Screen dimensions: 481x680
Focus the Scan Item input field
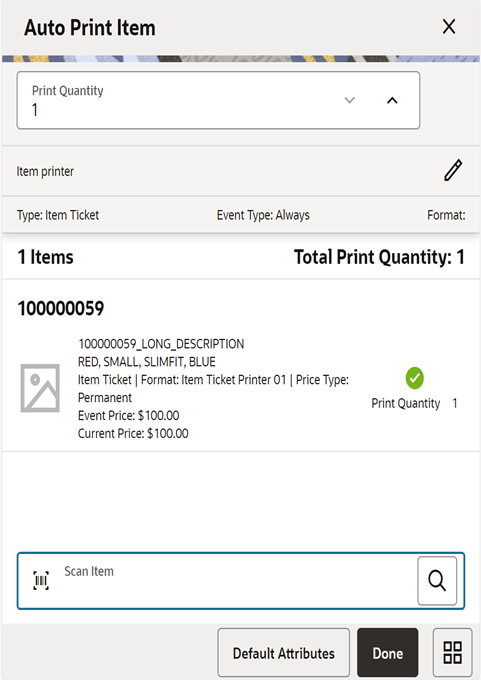239,580
